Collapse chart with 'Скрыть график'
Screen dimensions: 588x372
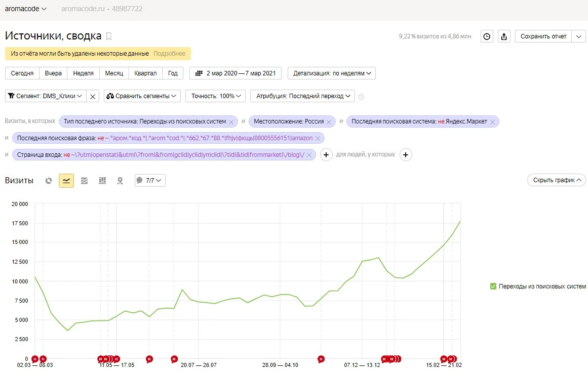point(556,180)
